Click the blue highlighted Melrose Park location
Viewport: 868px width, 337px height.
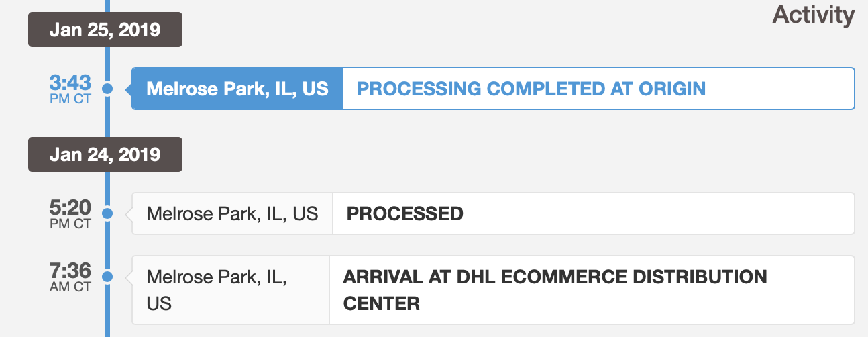(237, 89)
